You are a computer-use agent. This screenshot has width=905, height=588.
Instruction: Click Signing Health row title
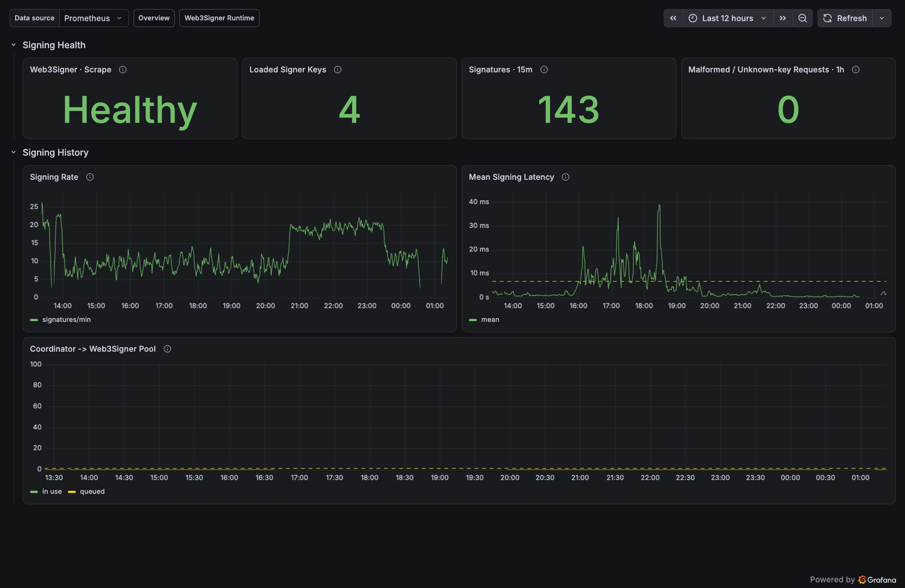click(x=54, y=45)
